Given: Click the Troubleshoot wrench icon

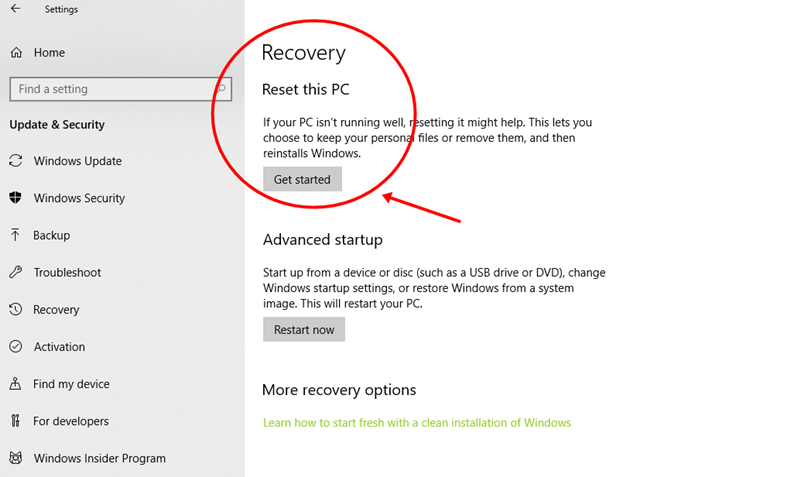Looking at the screenshot, I should pyautogui.click(x=16, y=272).
